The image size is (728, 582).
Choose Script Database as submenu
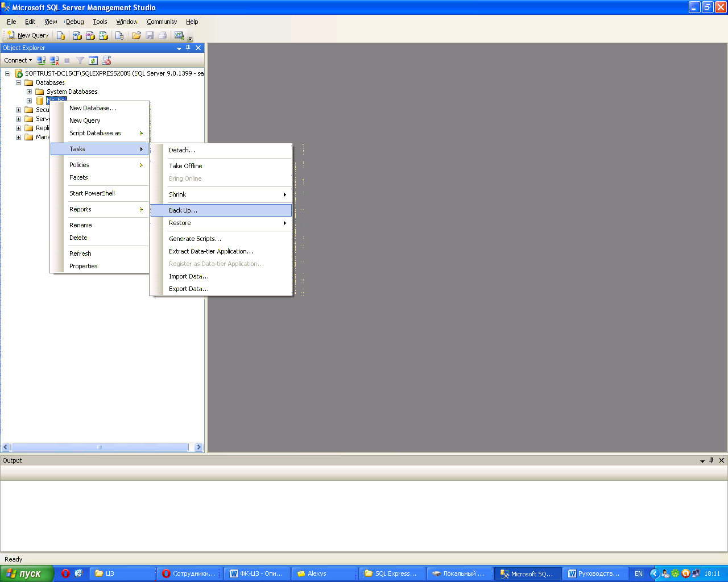tap(100, 133)
